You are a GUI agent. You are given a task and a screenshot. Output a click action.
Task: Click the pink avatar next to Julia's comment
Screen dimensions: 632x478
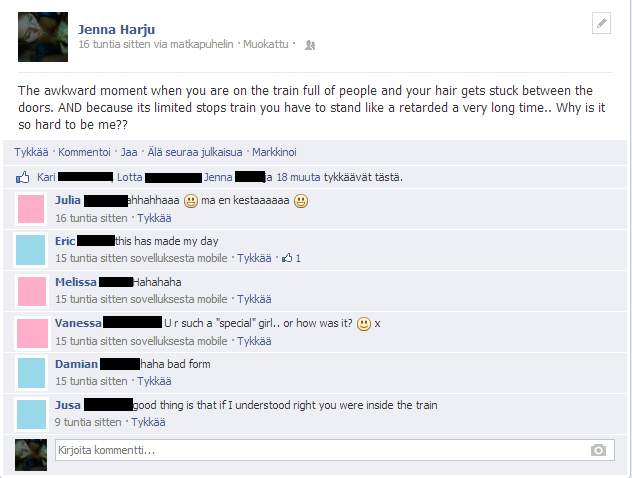(x=31, y=209)
